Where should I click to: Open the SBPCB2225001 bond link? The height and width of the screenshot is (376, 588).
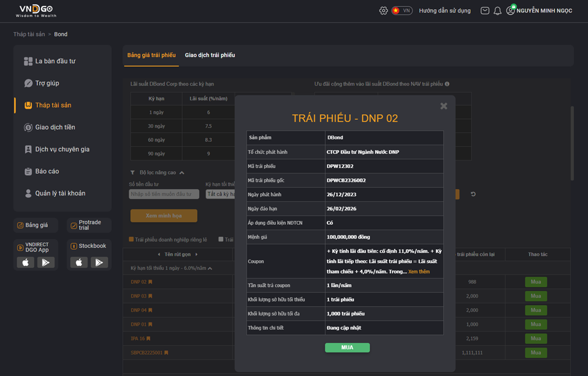pos(146,353)
